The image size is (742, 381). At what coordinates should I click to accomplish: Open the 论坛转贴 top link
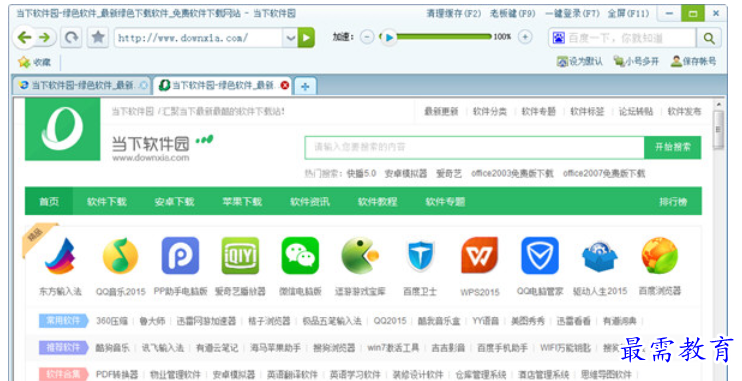coord(636,111)
